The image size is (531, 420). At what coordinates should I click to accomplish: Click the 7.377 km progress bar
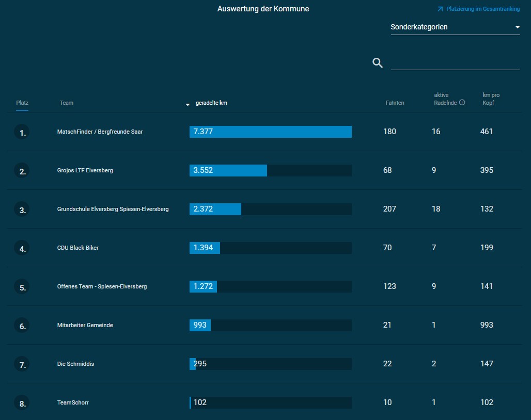pos(270,132)
